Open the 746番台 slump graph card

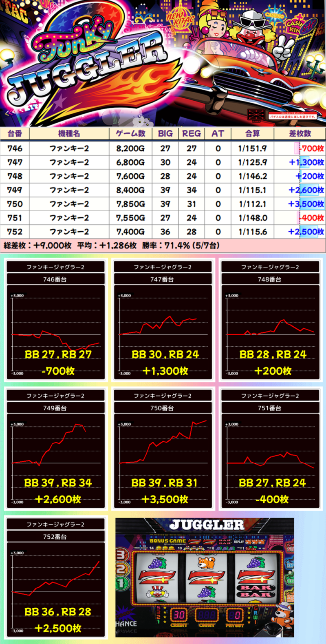pyautogui.click(x=56, y=321)
